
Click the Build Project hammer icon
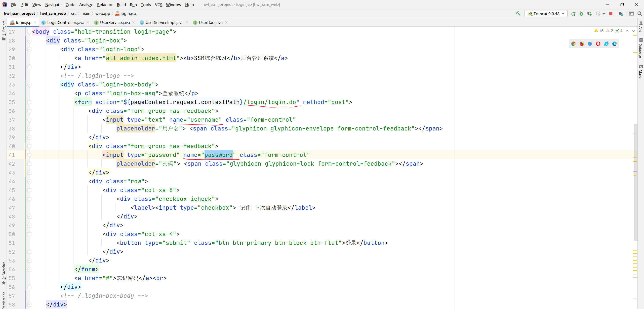(518, 14)
